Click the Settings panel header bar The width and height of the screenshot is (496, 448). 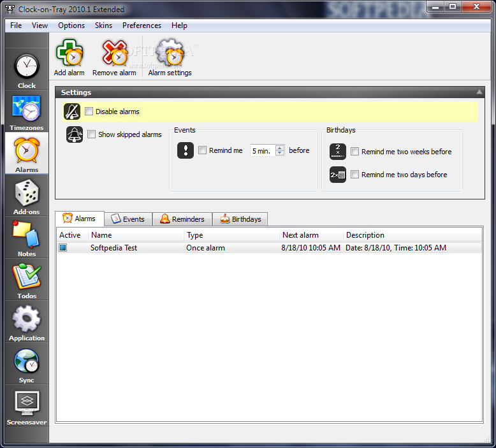point(270,92)
